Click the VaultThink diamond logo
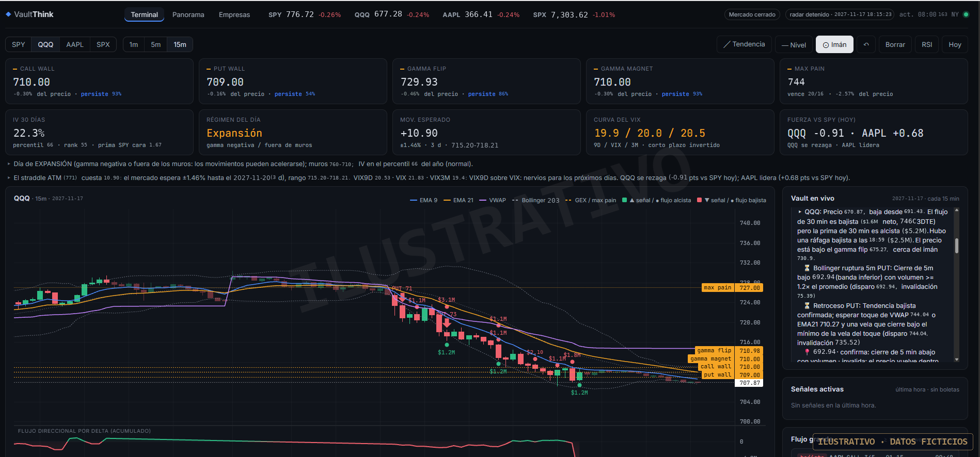This screenshot has height=457, width=980. (x=8, y=14)
